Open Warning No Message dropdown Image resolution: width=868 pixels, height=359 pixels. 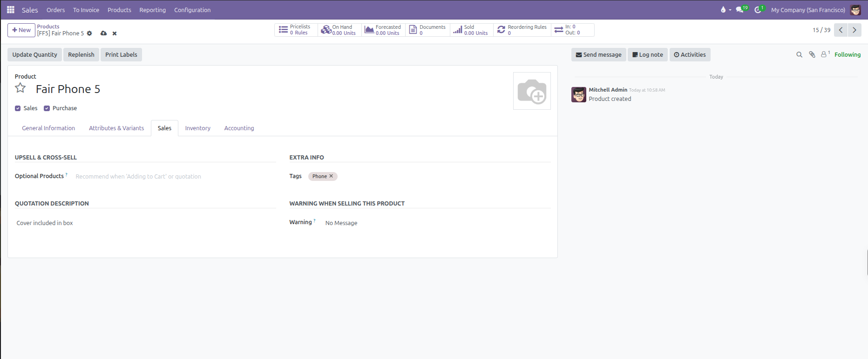(437, 223)
